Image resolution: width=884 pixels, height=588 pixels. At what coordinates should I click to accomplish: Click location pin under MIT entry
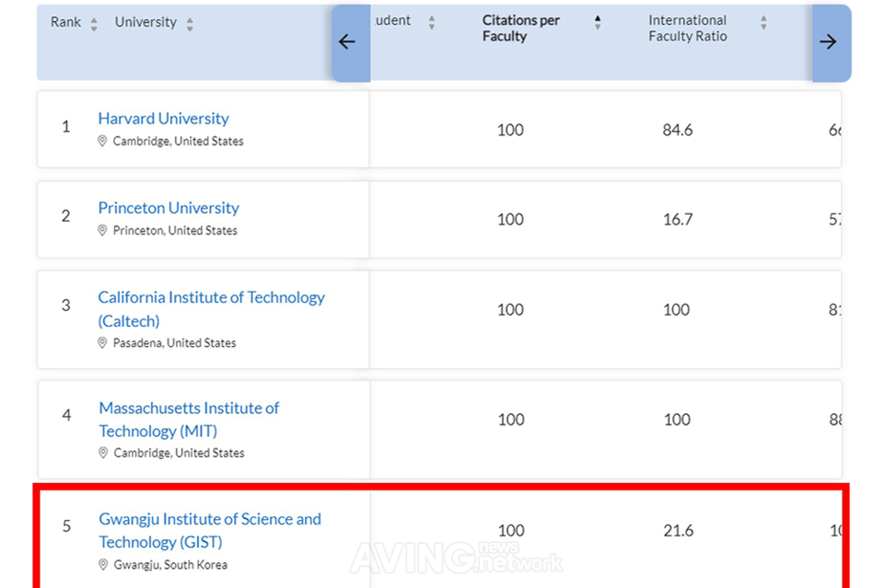[102, 453]
